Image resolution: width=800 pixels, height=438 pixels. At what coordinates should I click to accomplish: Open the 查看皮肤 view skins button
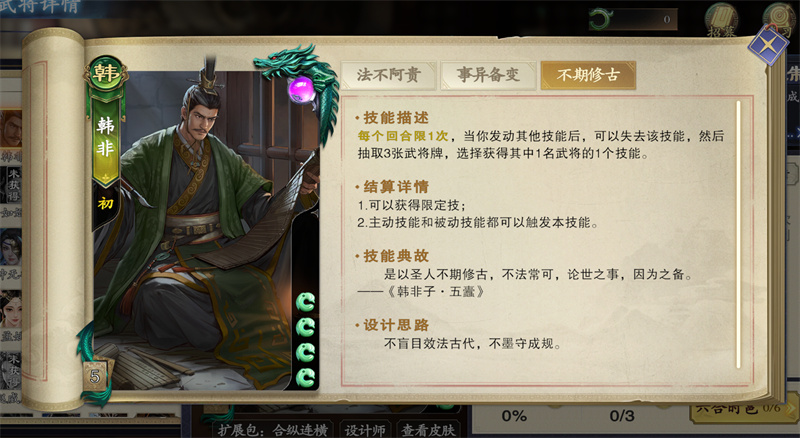pyautogui.click(x=428, y=430)
